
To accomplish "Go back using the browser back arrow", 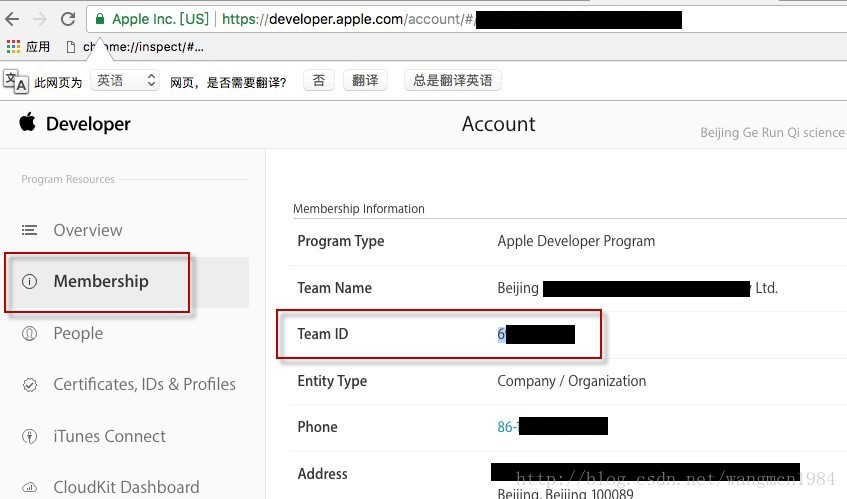I will (12, 19).
